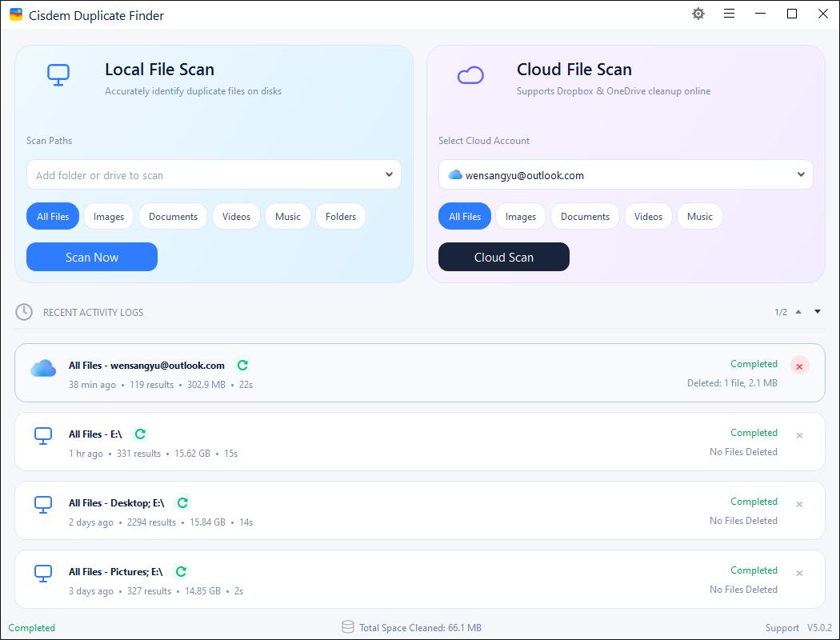Go to the next page of activity logs
Viewport: 840px width, 640px height.
click(x=818, y=312)
